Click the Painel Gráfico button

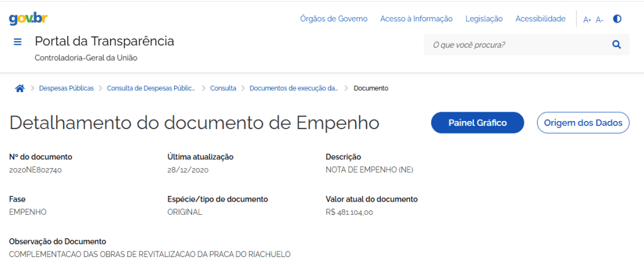477,123
